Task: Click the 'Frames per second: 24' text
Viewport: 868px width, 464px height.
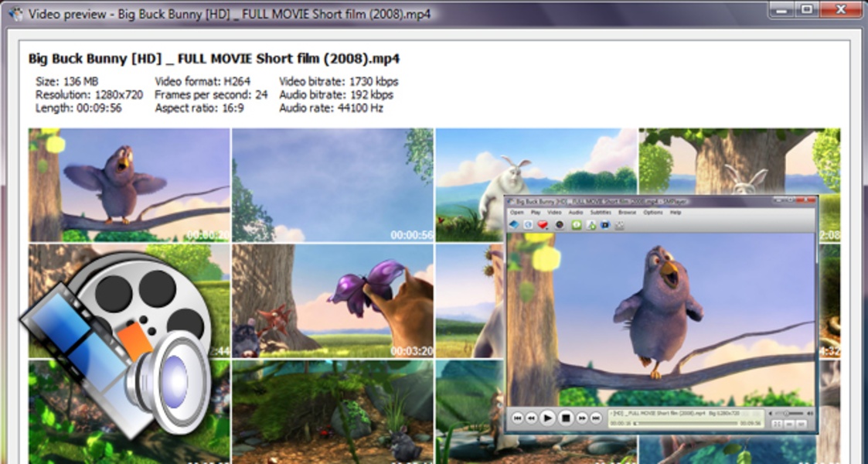Action: pos(211,94)
